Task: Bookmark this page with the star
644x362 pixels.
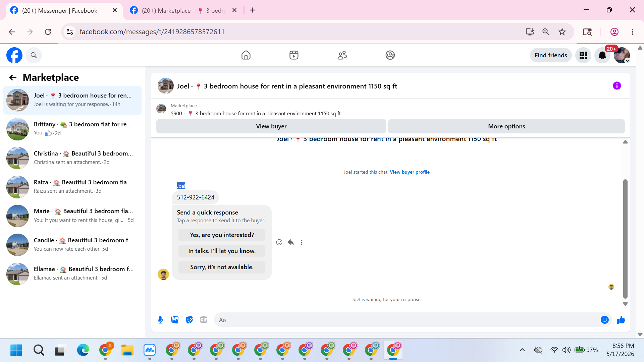Action: (562, 32)
